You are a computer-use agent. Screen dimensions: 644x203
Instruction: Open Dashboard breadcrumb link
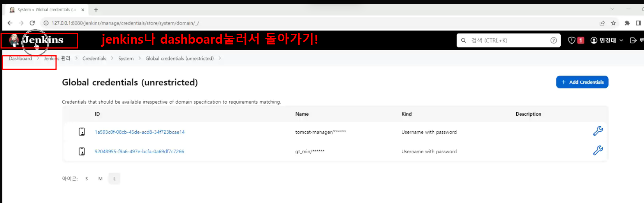point(20,58)
